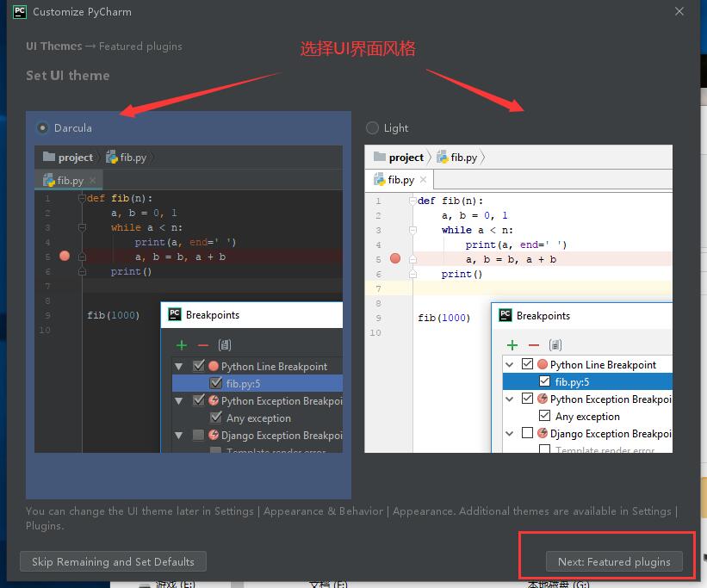Click the PyCharm logo in title bar
Image resolution: width=707 pixels, height=588 pixels.
coord(20,11)
